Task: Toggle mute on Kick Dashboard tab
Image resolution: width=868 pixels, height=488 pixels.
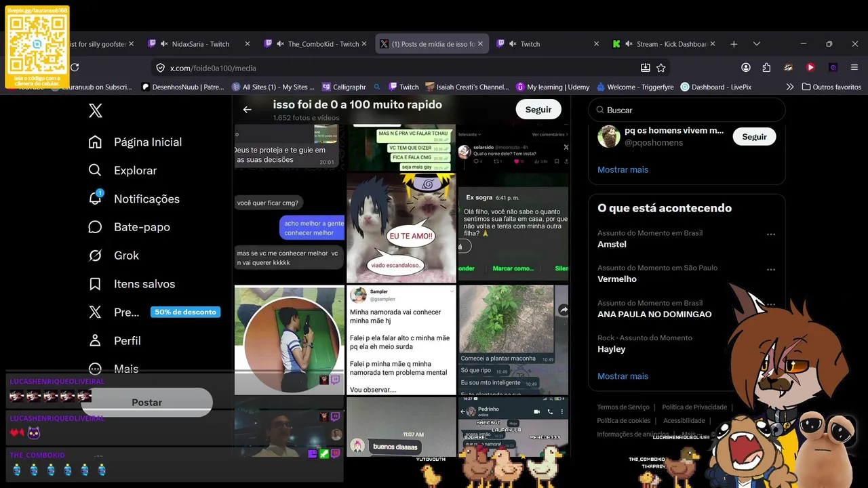Action: 629,44
